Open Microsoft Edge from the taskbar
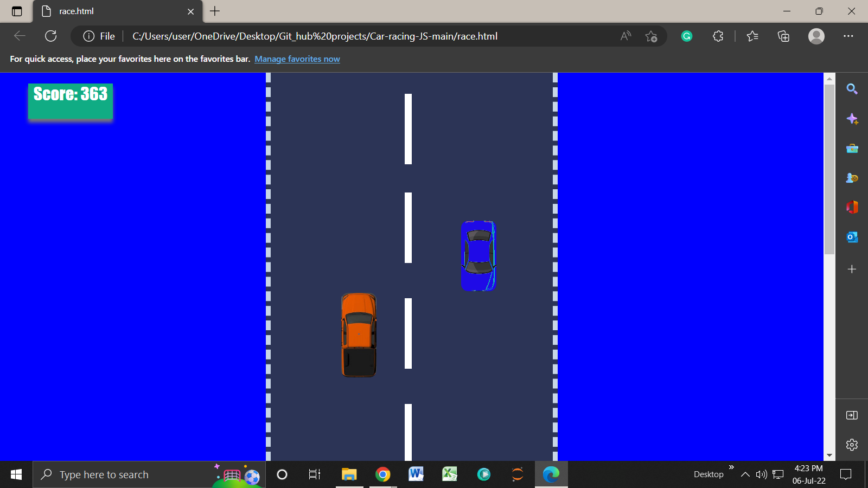 (551, 474)
